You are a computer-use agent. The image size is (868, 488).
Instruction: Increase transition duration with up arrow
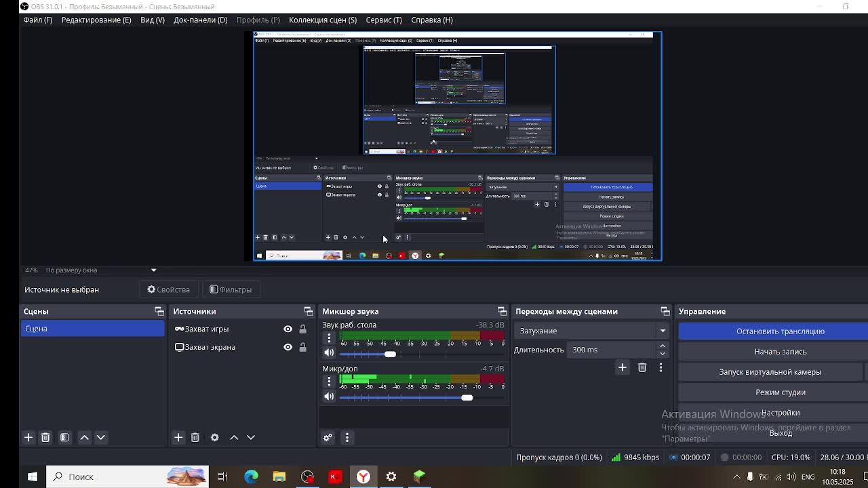tap(663, 346)
